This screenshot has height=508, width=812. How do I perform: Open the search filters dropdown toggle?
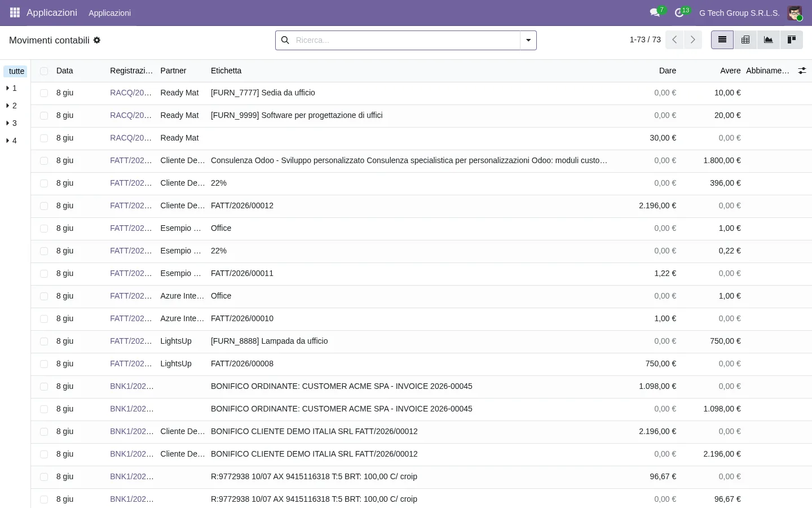point(528,40)
